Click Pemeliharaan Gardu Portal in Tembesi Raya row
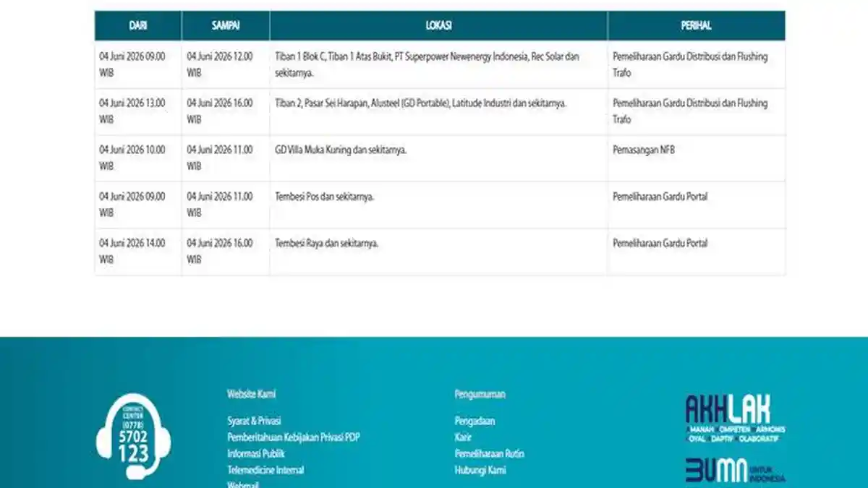Screen dimensions: 868x488 697,252
